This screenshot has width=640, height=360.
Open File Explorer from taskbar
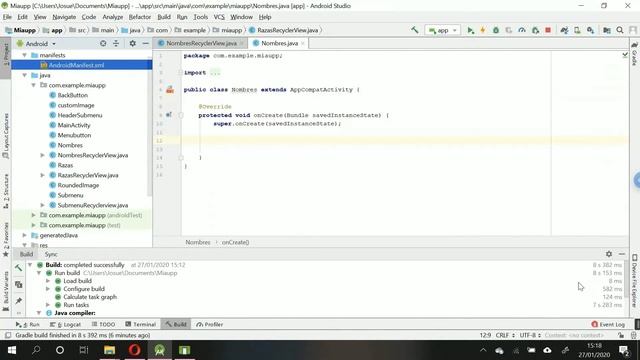[x=109, y=350]
